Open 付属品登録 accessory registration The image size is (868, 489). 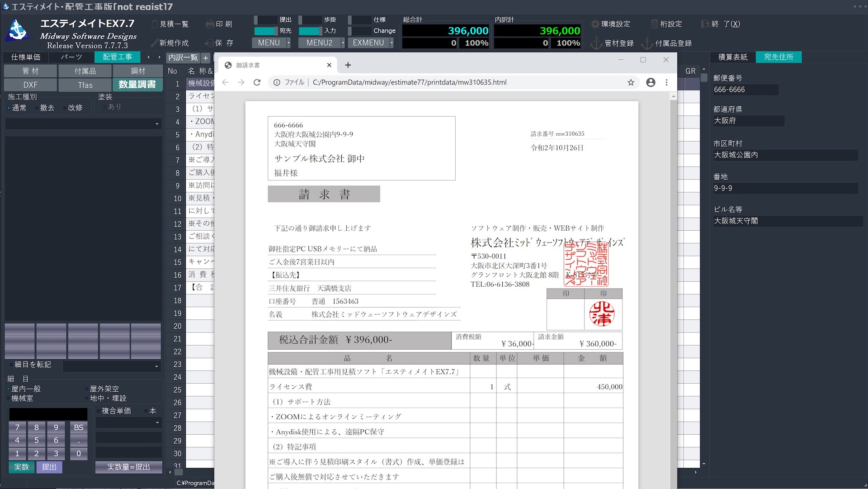(x=667, y=43)
